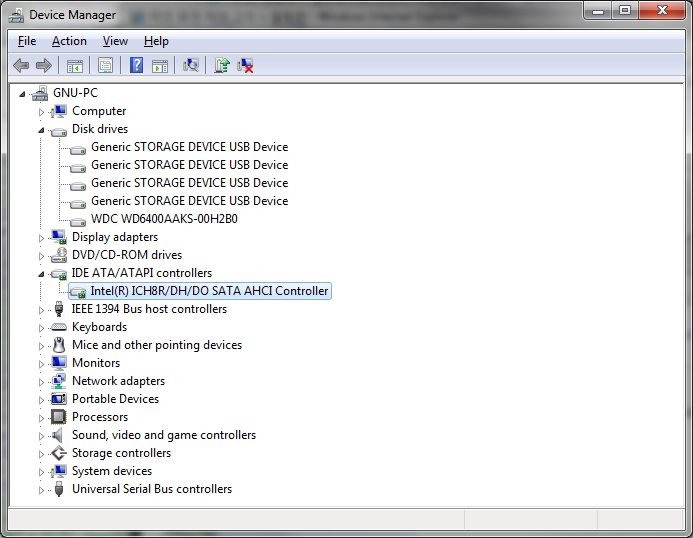Click the Portable Devices category icon
Viewport: 693px width, 538px height.
click(59, 399)
